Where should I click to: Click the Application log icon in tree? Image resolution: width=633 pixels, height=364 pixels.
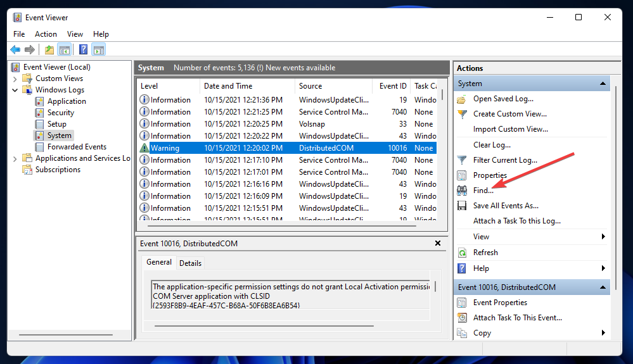coord(39,101)
